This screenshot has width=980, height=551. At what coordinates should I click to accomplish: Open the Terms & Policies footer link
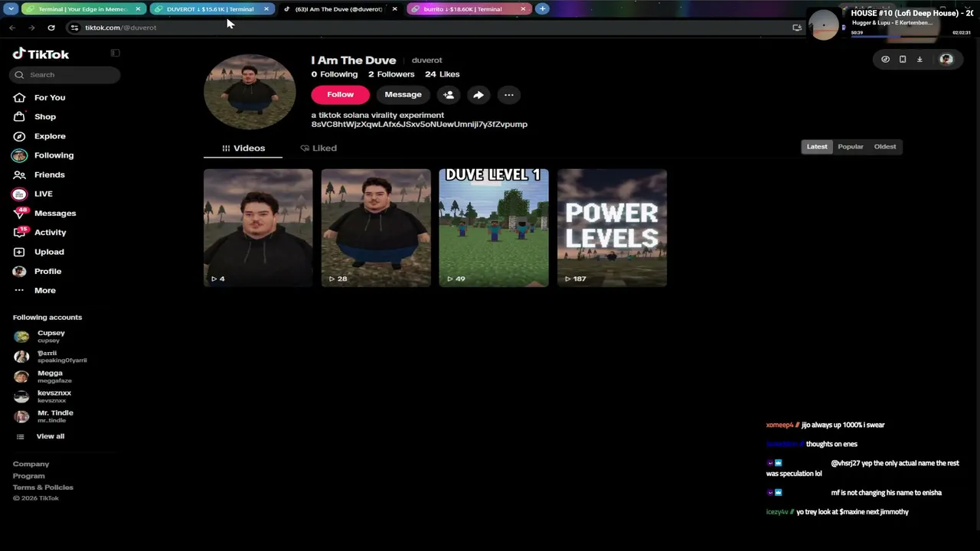43,487
